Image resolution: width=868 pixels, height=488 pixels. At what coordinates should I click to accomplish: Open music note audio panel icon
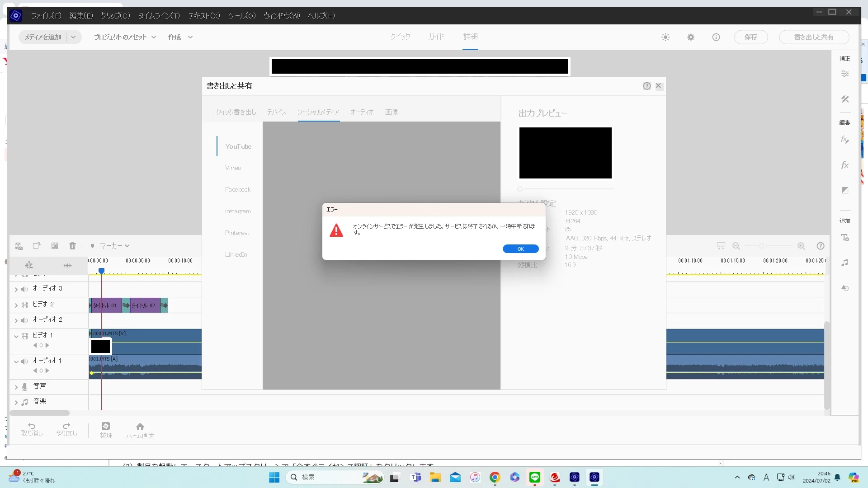click(x=844, y=263)
